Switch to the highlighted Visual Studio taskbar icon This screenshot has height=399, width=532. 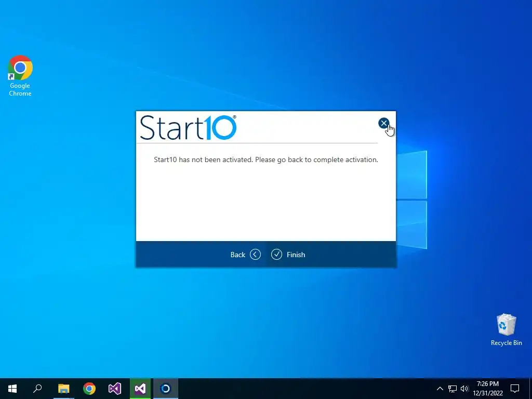pyautogui.click(x=140, y=389)
